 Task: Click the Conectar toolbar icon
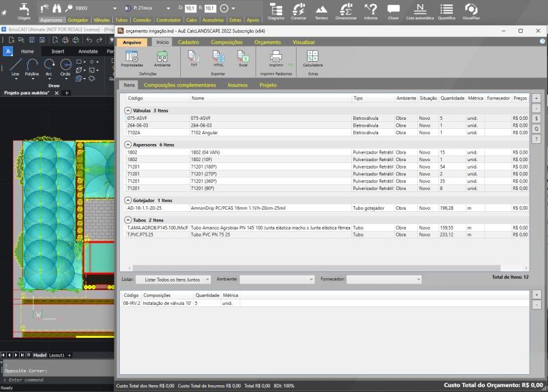(299, 12)
